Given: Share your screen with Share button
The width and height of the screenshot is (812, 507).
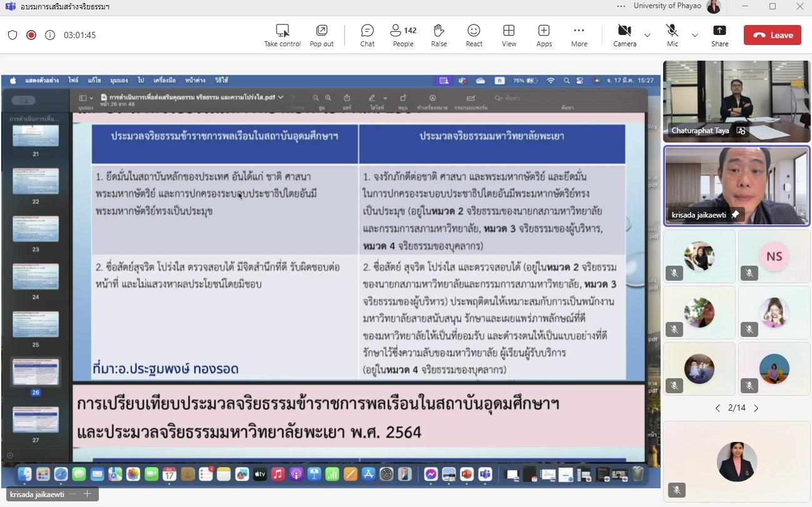Looking at the screenshot, I should tap(719, 35).
